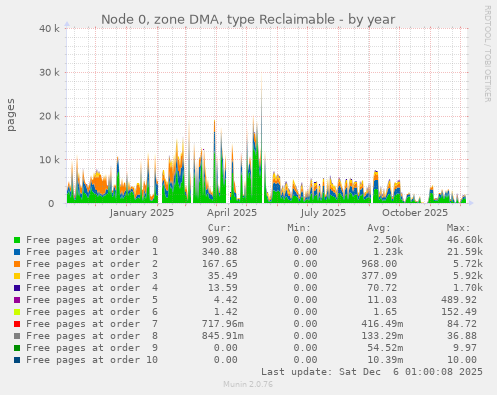
Task: Click the dark green order 9 swatch
Action: point(17,348)
